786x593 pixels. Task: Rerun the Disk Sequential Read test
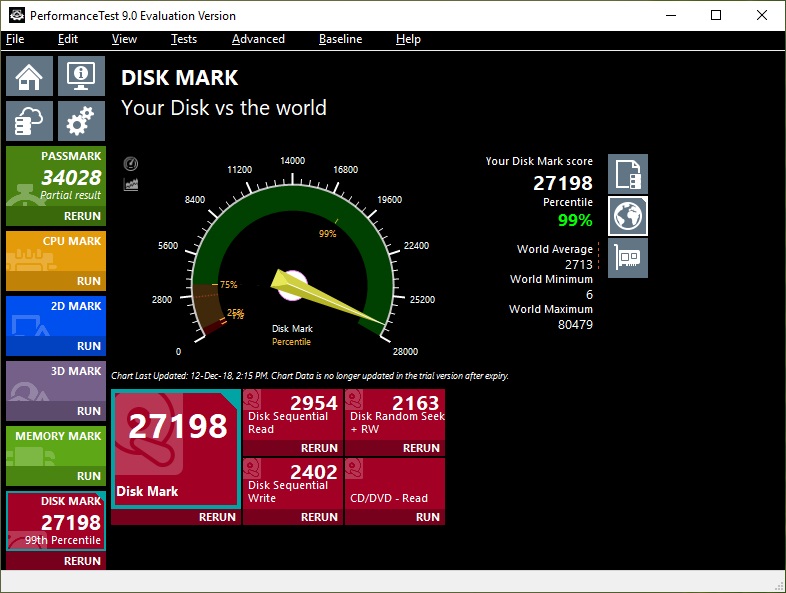319,448
